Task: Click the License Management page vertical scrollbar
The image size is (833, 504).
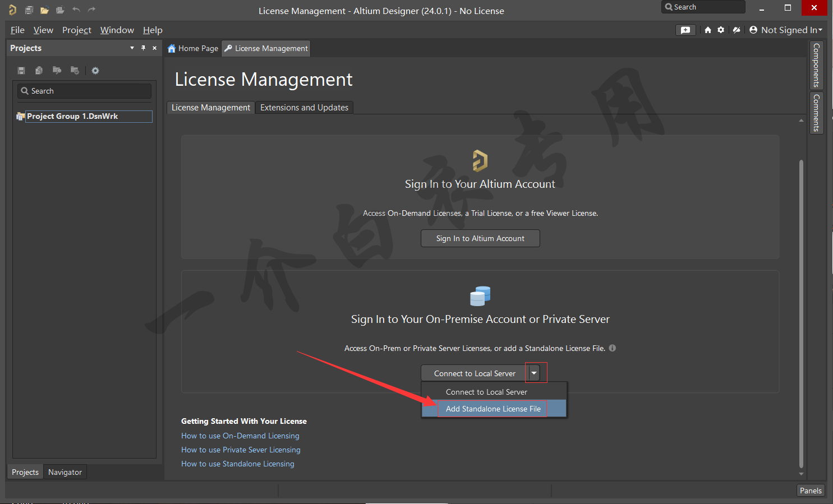Action: [801, 314]
